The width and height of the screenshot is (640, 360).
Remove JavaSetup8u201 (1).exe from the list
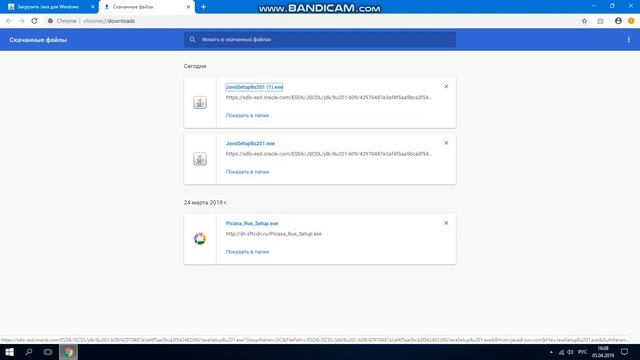tap(446, 87)
